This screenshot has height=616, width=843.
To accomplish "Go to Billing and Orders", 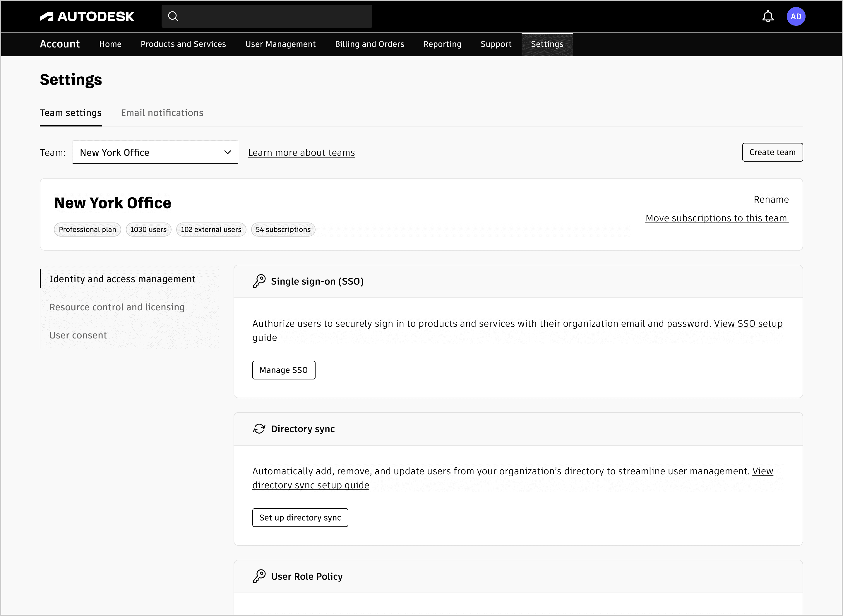I will (369, 44).
